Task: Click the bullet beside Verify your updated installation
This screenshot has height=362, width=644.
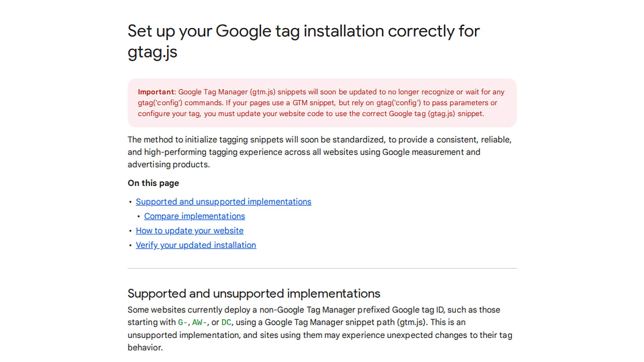Action: pos(130,245)
